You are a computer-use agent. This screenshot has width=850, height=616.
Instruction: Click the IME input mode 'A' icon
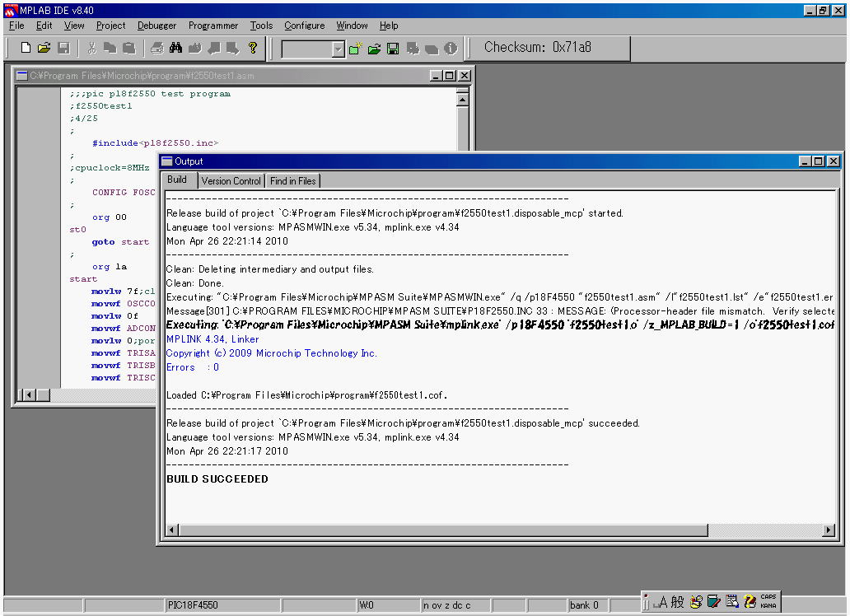(x=662, y=602)
